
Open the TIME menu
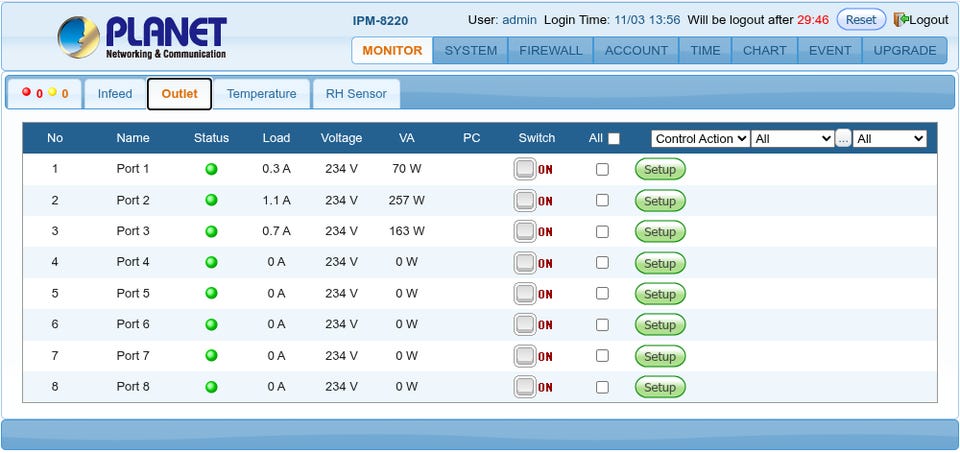click(x=705, y=50)
